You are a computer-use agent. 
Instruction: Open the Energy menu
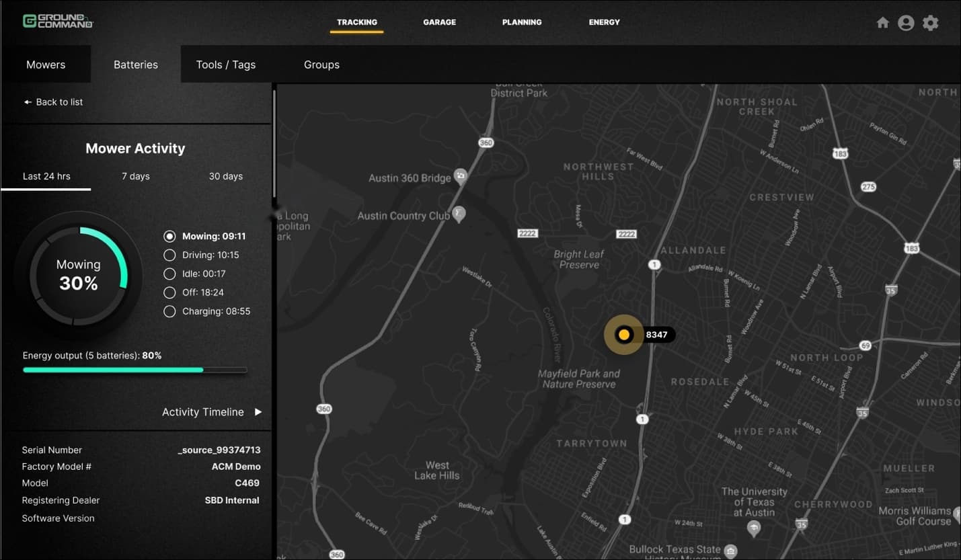coord(605,22)
